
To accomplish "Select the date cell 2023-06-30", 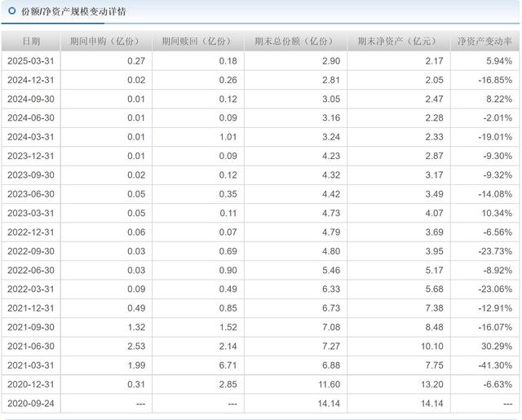I will point(31,194).
